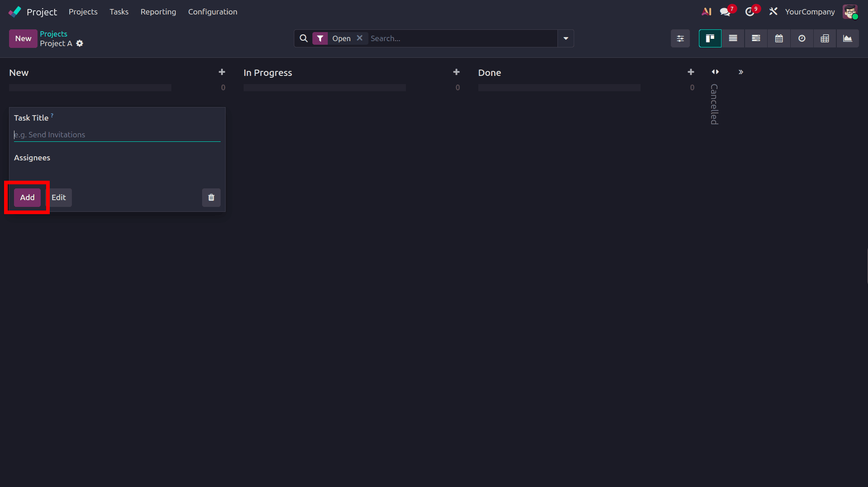Switch to Calendar view

(x=779, y=38)
